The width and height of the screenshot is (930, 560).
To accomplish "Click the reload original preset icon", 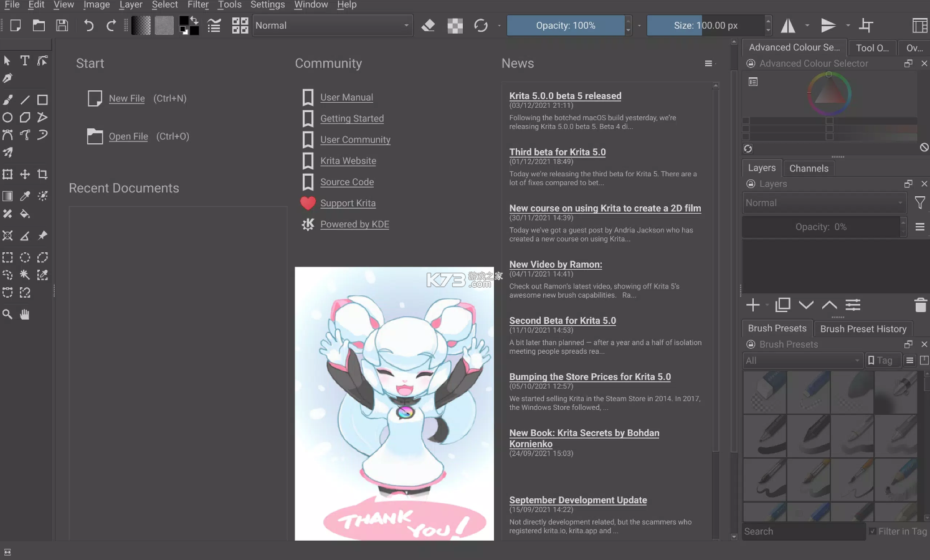I will pos(481,26).
